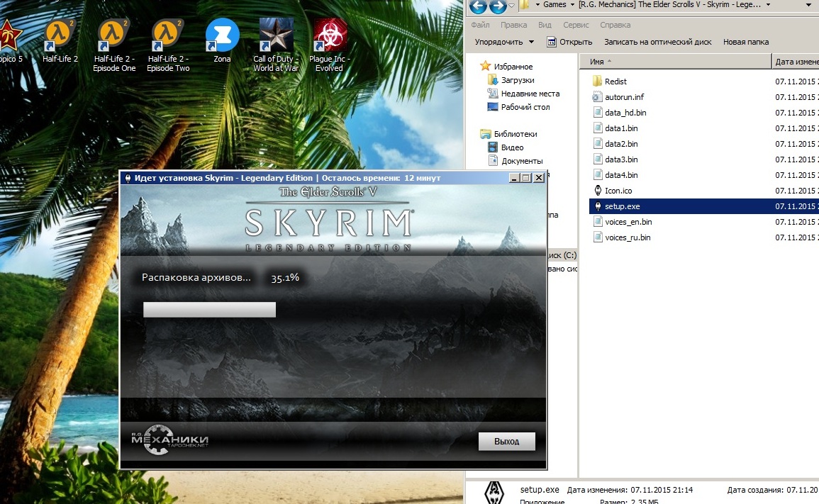The width and height of the screenshot is (819, 504).
Task: Click the Games segment in address bar
Action: click(555, 5)
